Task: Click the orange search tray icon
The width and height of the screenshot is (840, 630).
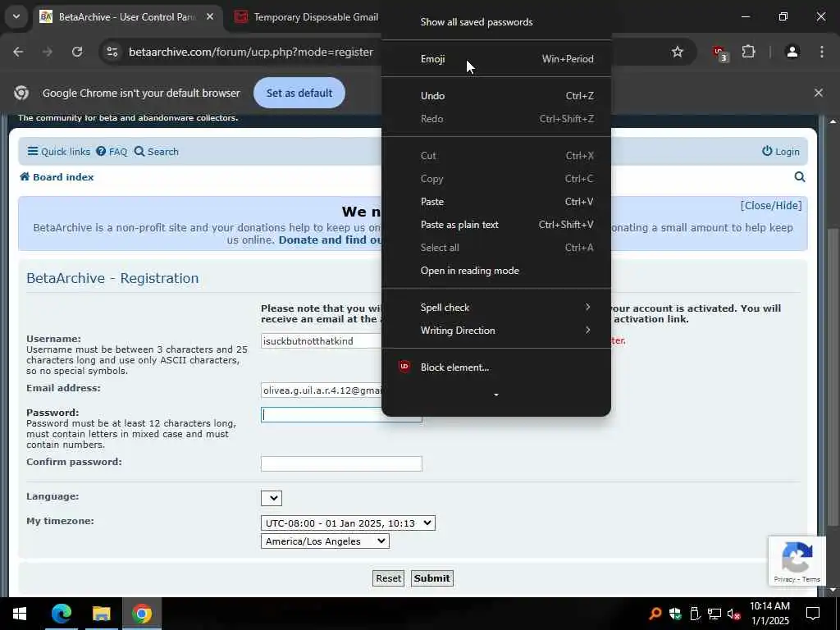Action: click(x=655, y=614)
